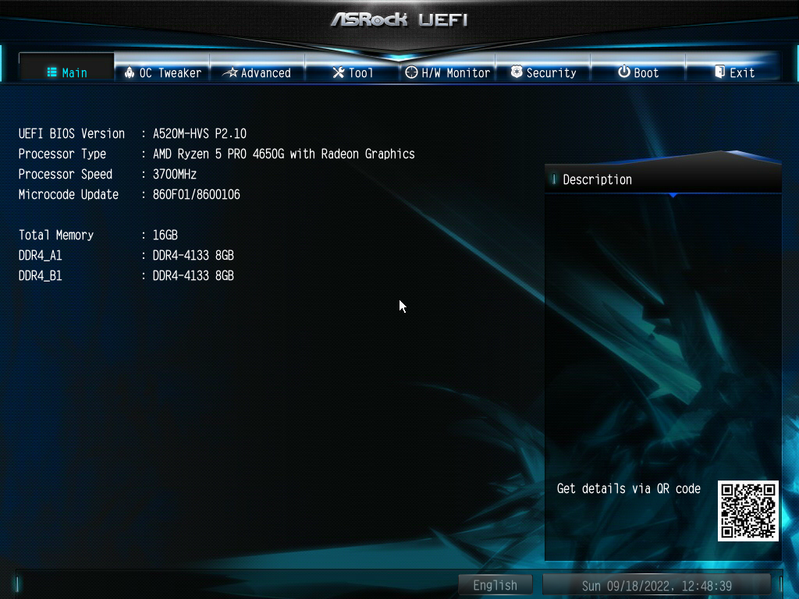Click the ASRock UEFI logo
The height and width of the screenshot is (599, 799).
pyautogui.click(x=399, y=20)
